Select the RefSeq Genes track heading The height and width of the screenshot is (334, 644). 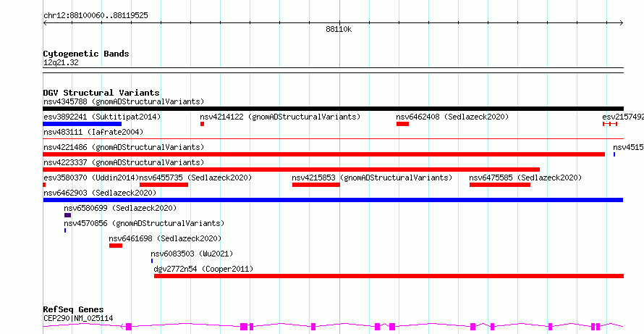point(74,309)
